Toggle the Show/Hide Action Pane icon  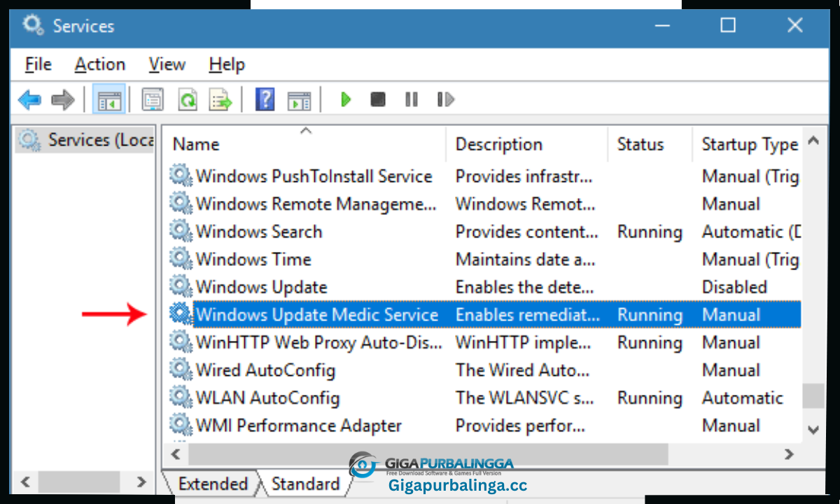click(299, 100)
